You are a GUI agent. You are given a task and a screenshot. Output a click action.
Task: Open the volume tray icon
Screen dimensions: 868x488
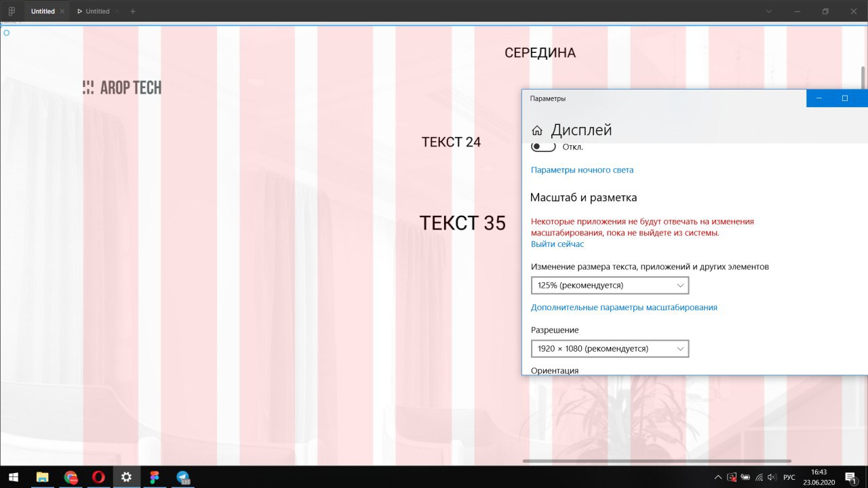(772, 477)
